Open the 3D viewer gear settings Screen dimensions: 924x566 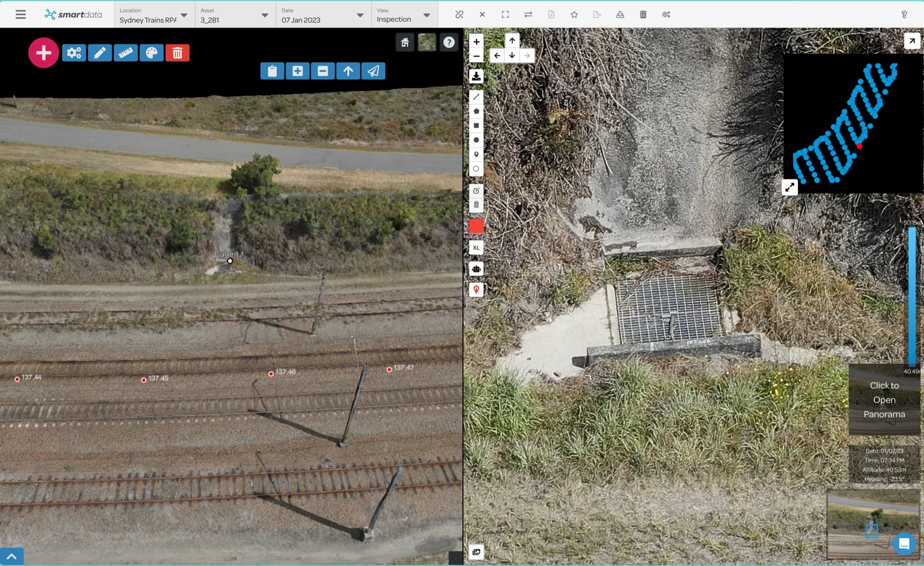[74, 52]
